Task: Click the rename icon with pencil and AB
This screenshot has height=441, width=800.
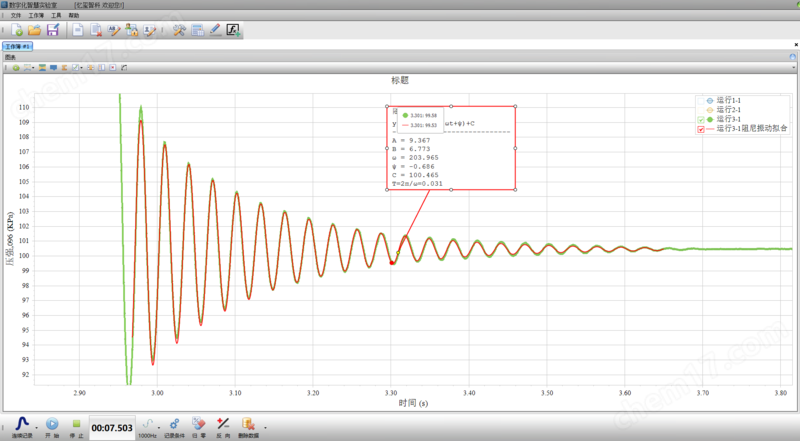Action: pos(113,30)
